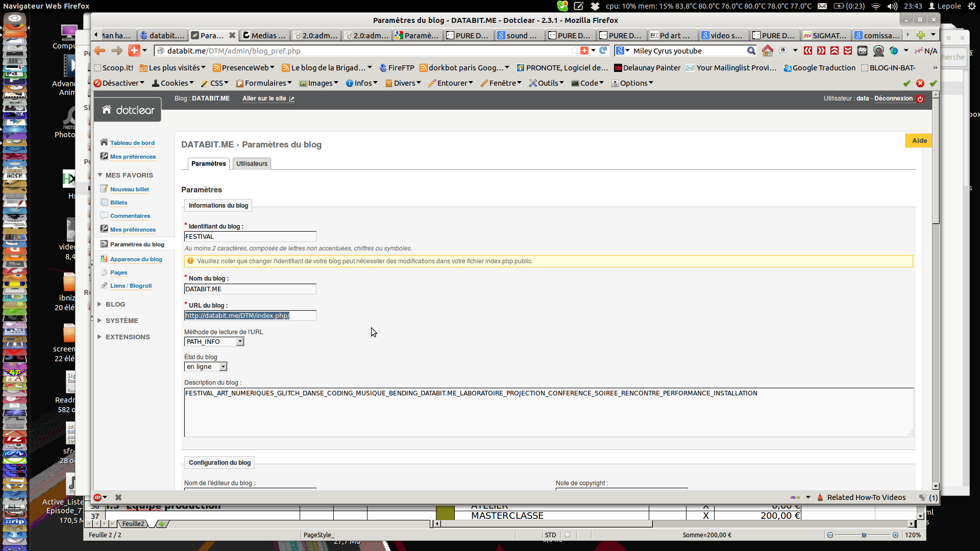
Task: Click the Adblock Plus icon in status bar
Action: [x=97, y=497]
